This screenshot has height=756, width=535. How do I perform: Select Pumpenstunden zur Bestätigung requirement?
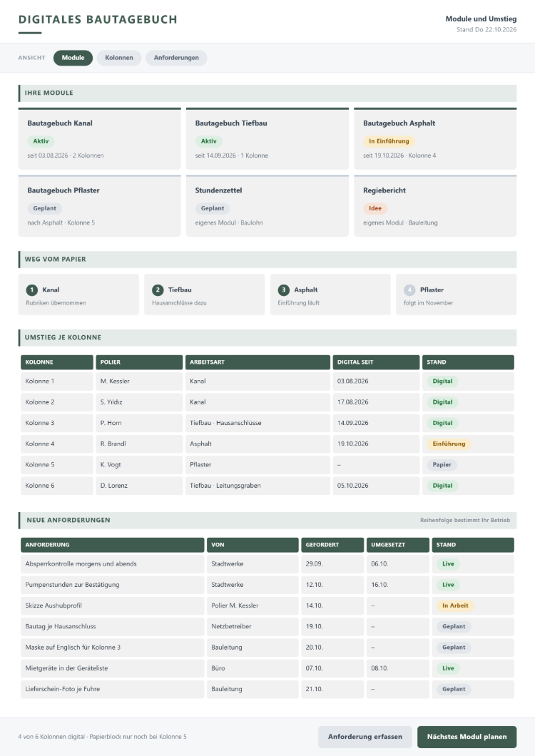point(113,585)
